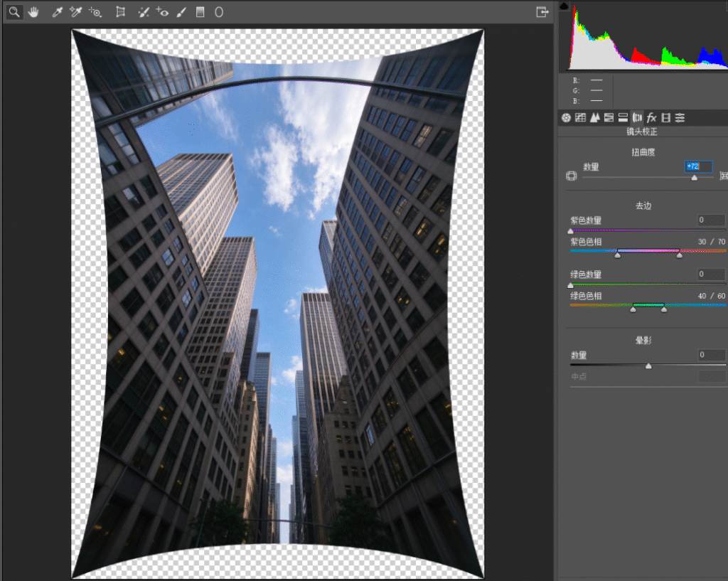Select the Zoom tool

[14, 12]
